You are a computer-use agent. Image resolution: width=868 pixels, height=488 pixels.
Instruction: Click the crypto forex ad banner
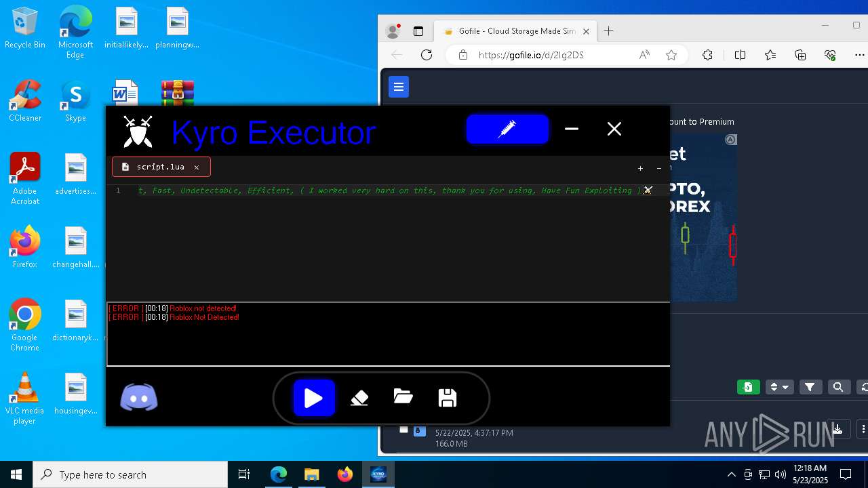point(703,217)
